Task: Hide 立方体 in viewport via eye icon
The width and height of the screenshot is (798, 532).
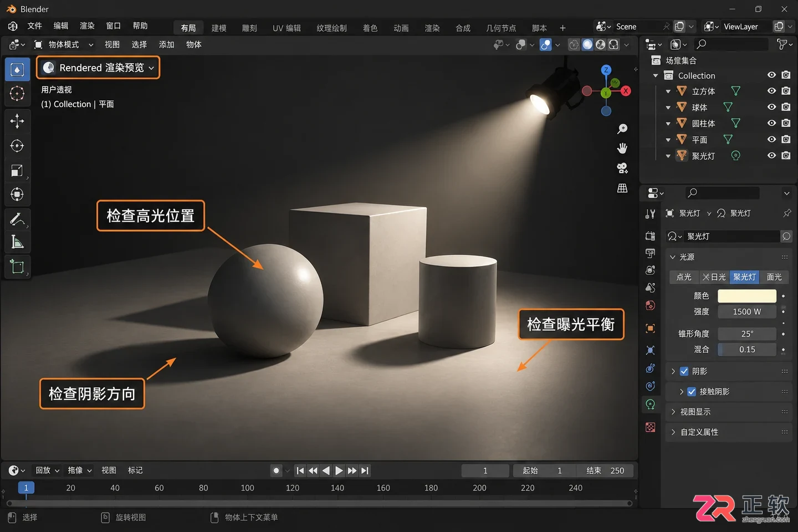Action: point(771,91)
